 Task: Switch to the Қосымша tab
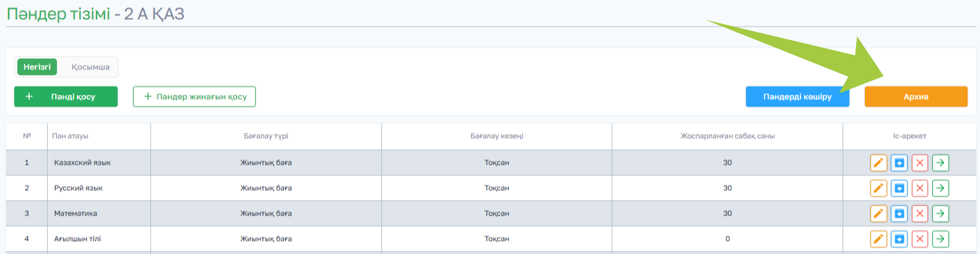pyautogui.click(x=90, y=67)
